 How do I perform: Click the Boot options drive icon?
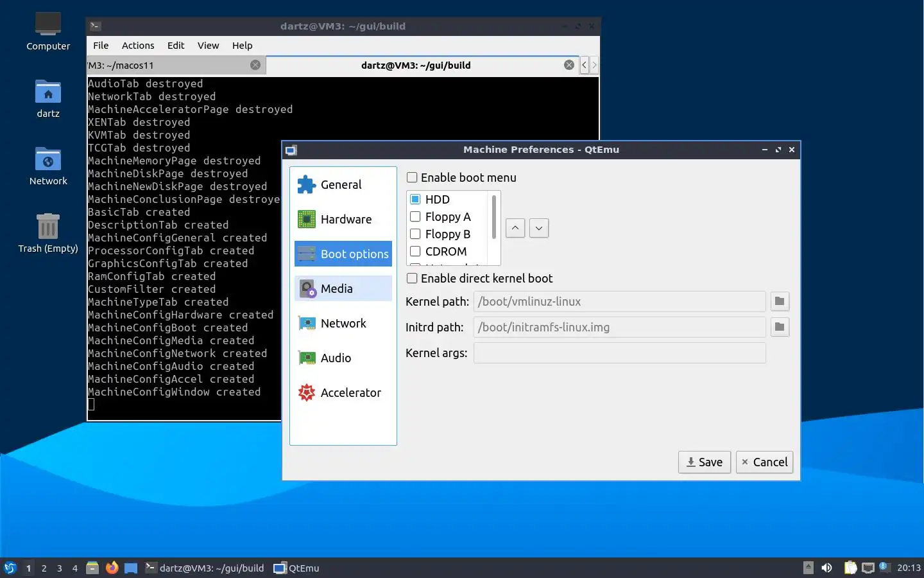pos(307,254)
